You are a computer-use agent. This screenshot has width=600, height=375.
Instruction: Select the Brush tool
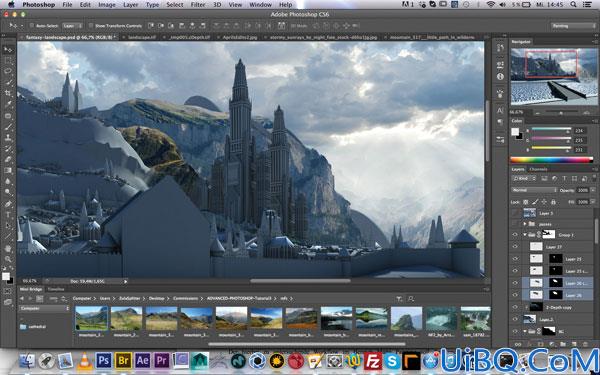tap(8, 127)
